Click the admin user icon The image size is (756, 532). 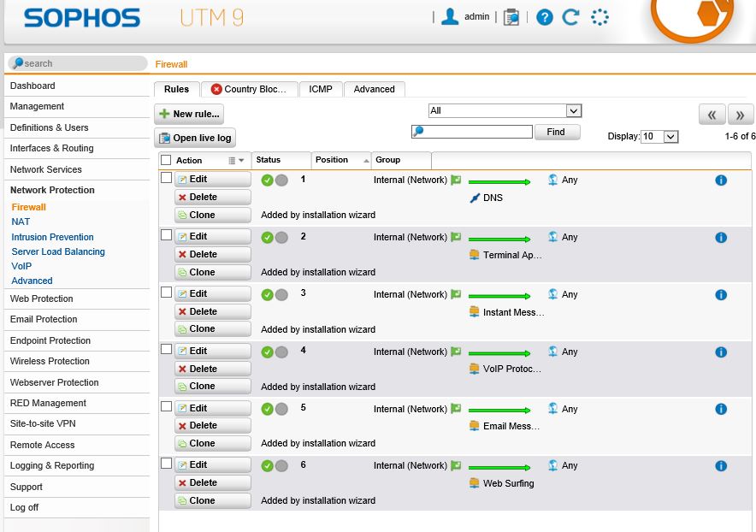450,17
